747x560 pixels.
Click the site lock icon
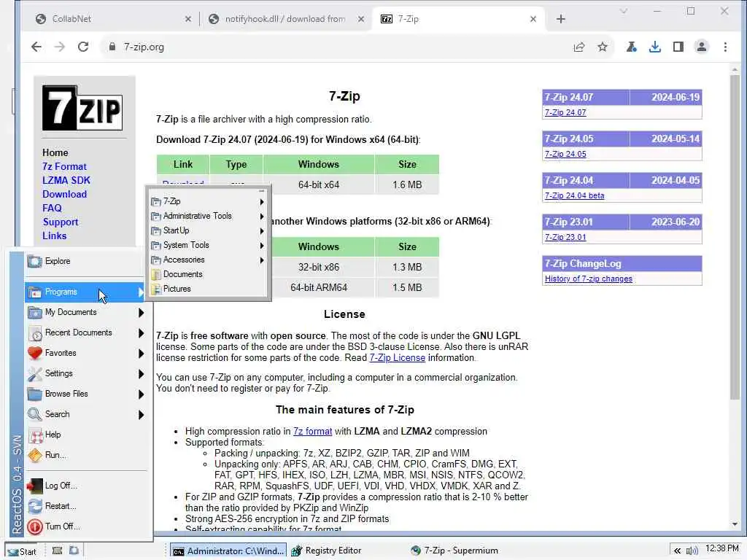112,47
